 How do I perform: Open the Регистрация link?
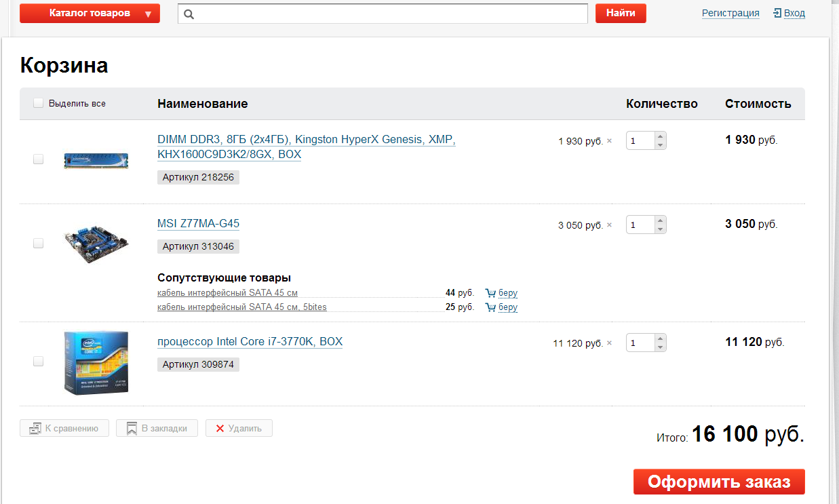click(730, 13)
